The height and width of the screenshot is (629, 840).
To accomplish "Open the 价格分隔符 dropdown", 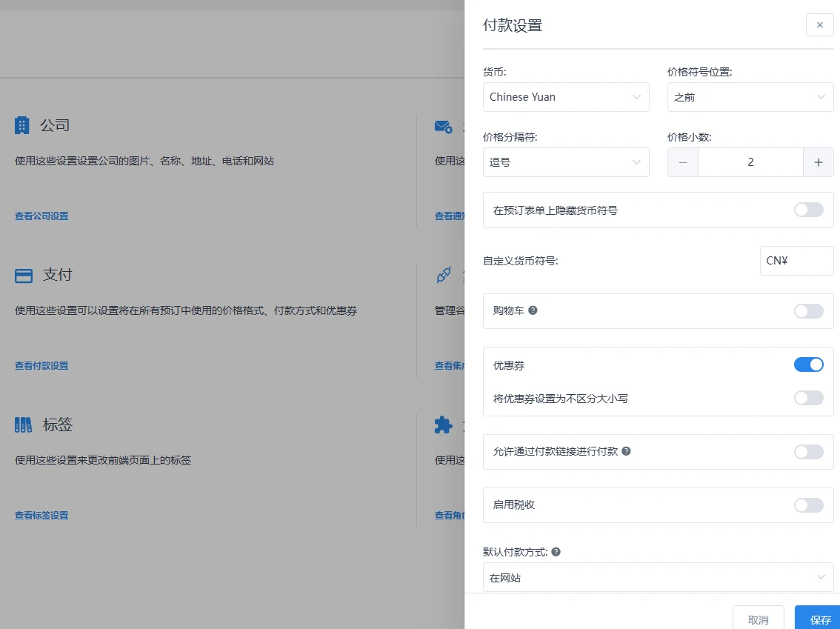I will pyautogui.click(x=566, y=162).
